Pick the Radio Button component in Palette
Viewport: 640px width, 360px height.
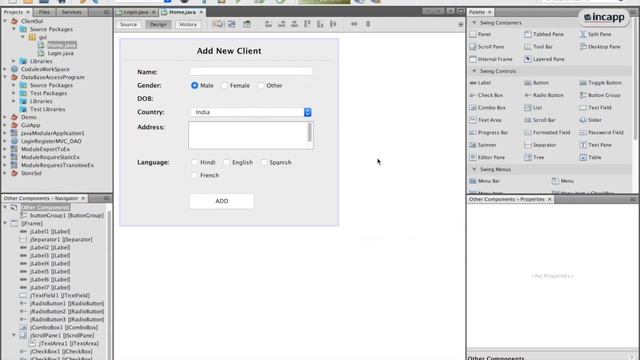click(544, 95)
